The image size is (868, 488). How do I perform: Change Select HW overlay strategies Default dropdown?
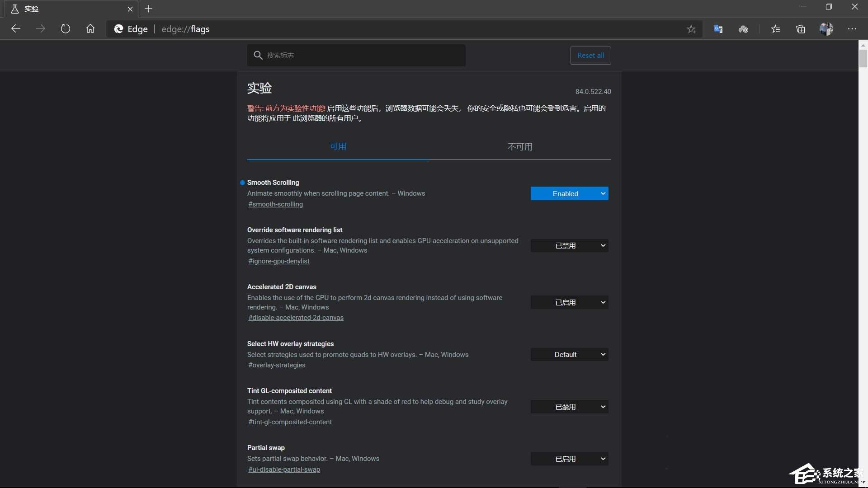tap(569, 354)
